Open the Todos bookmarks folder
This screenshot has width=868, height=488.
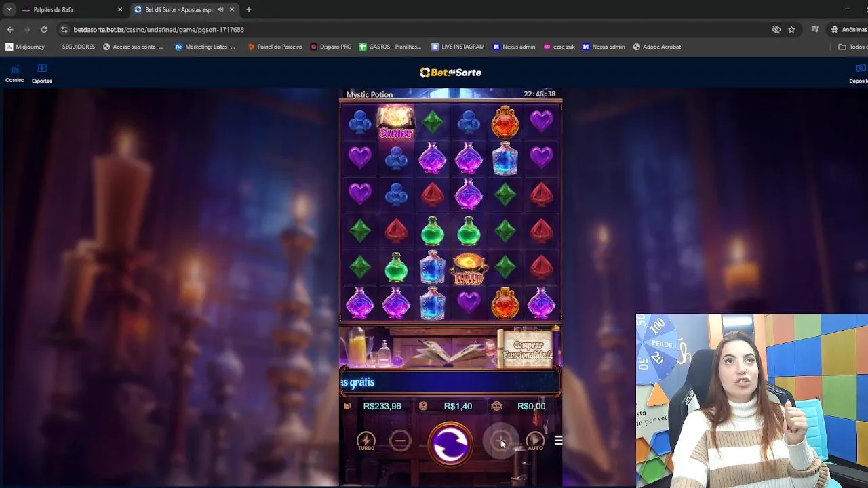[852, 47]
